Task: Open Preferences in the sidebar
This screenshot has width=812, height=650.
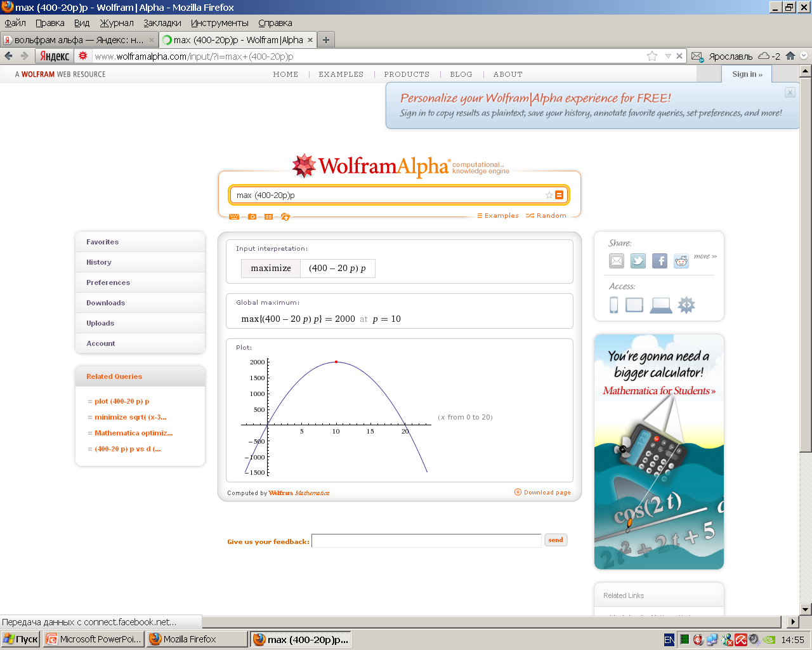Action: [140, 282]
